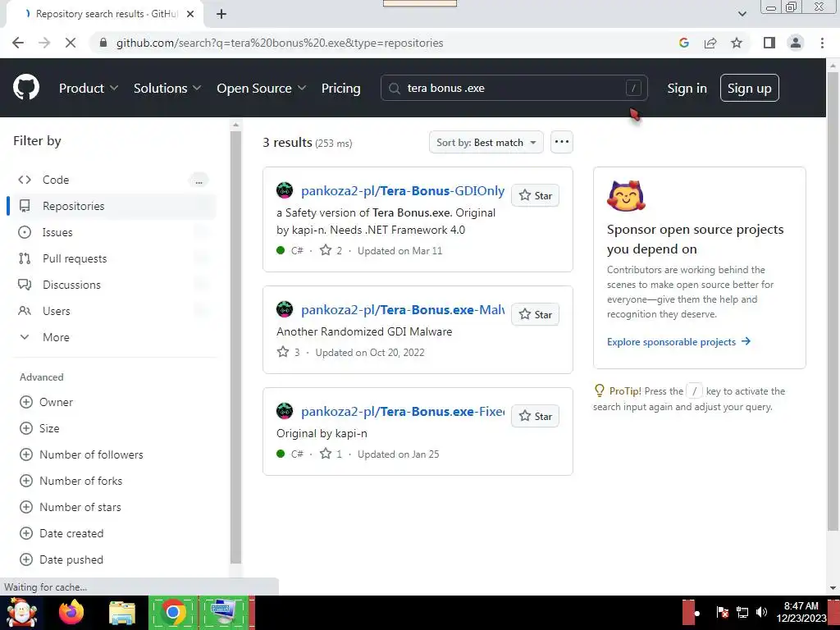Open pankoza2-pl/Tera-Bonus-GDIOnly repository
The width and height of the screenshot is (840, 630).
click(x=402, y=190)
